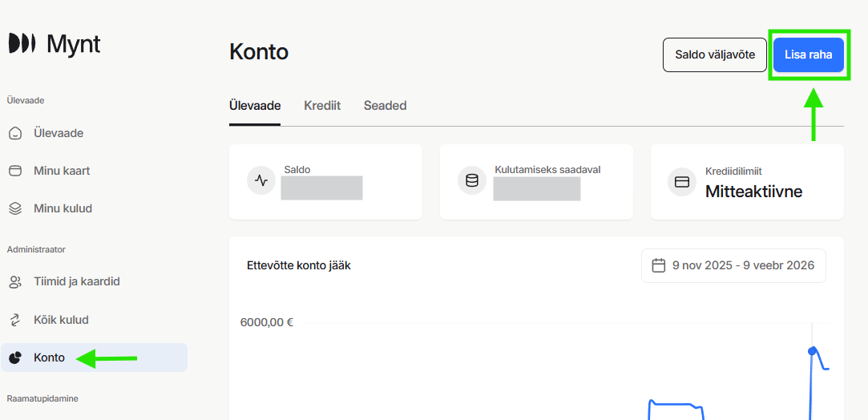This screenshot has width=868, height=420.
Task: Click the Mitteaktiivne credit limit card
Action: tap(747, 182)
